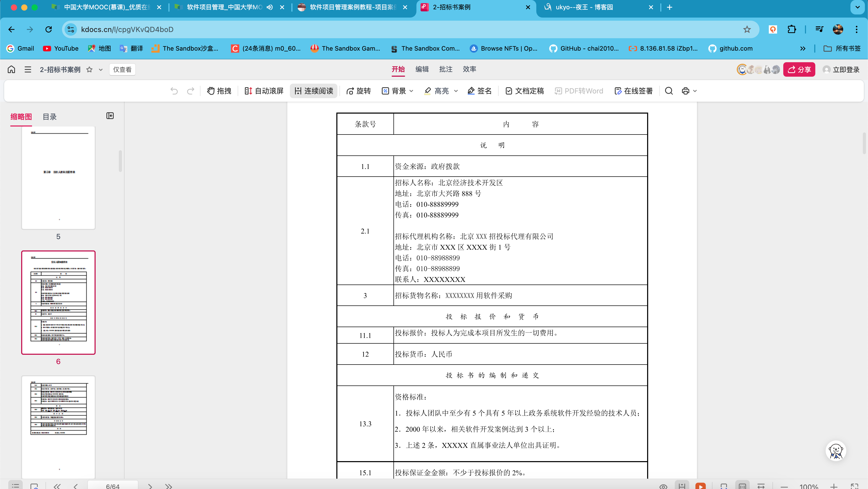Image resolution: width=868 pixels, height=489 pixels.
Task: Enter fullscreen mode icon
Action: (x=854, y=486)
